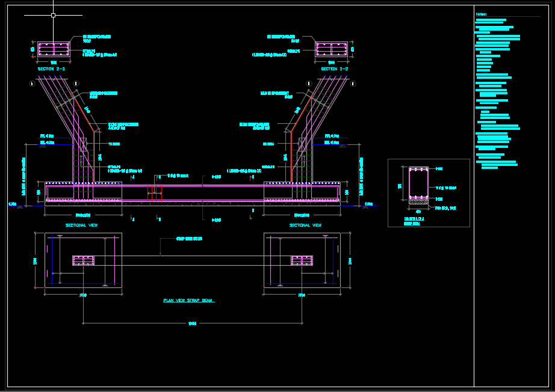Click the left "SECTIONAL VIEW" caption
The image size is (555, 392).
pos(81,225)
